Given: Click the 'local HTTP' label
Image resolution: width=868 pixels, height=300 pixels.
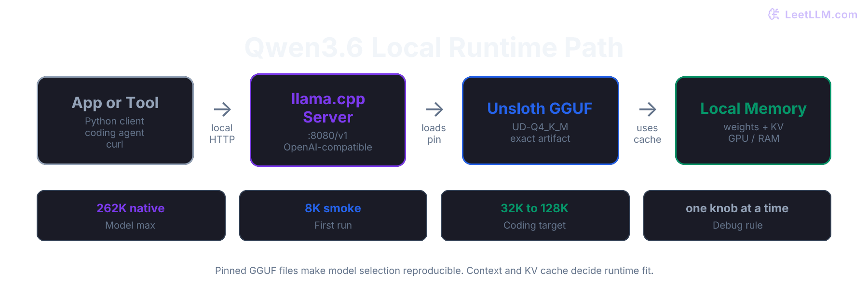Looking at the screenshot, I should (x=222, y=134).
